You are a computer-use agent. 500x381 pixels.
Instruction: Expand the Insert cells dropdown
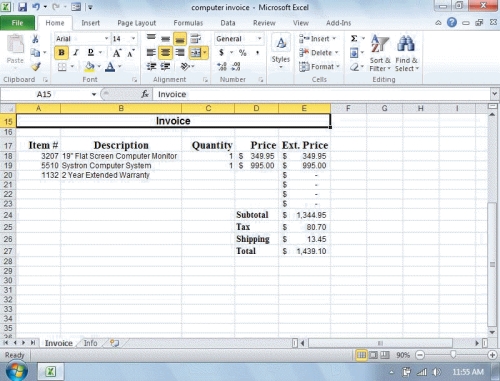click(x=334, y=39)
